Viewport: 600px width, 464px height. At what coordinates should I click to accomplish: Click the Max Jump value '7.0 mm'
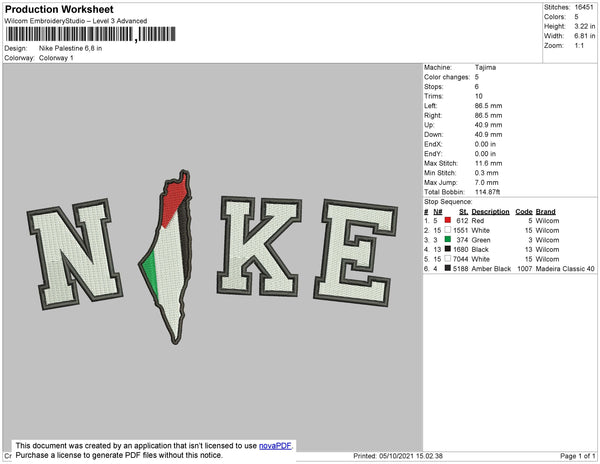click(x=487, y=182)
